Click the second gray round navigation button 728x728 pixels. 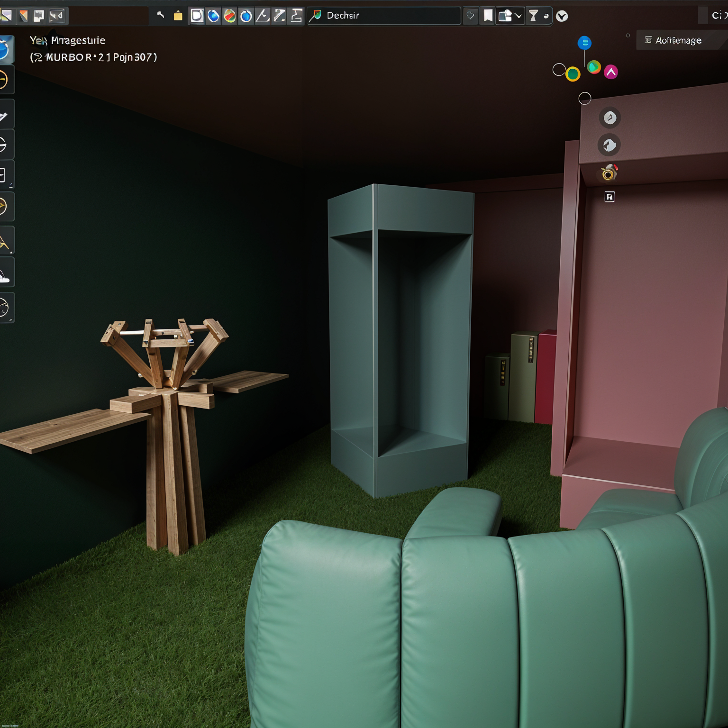(610, 145)
